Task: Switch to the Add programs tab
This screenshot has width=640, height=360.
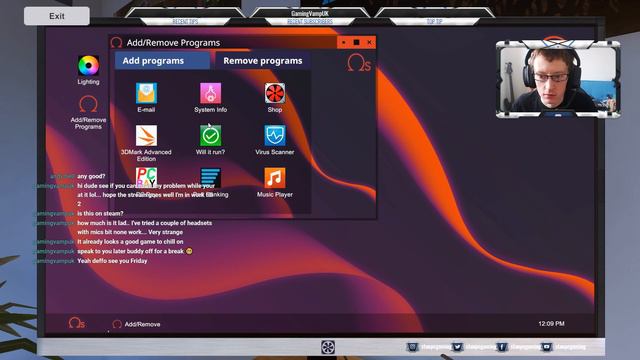Action: (x=162, y=60)
